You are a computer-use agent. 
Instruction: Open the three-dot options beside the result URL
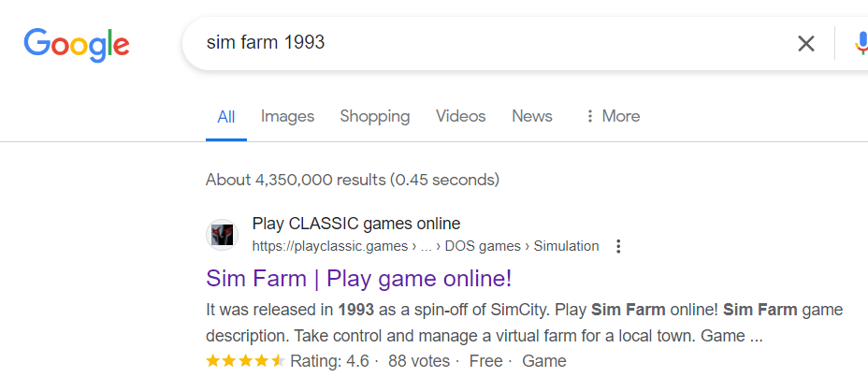[x=617, y=246]
